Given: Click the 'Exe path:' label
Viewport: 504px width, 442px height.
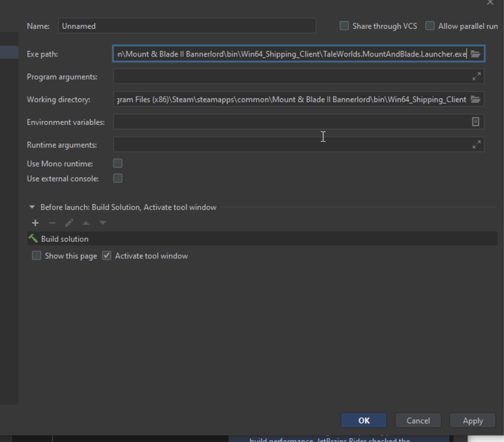Looking at the screenshot, I should click(42, 54).
